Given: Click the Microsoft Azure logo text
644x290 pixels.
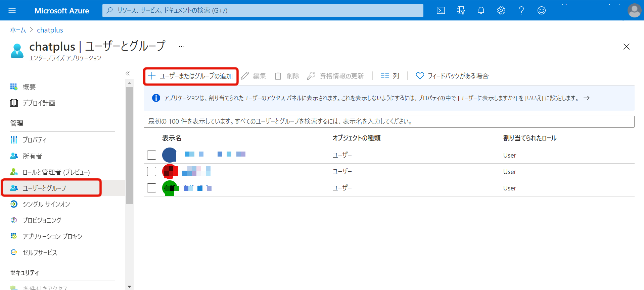Looking at the screenshot, I should tap(62, 11).
